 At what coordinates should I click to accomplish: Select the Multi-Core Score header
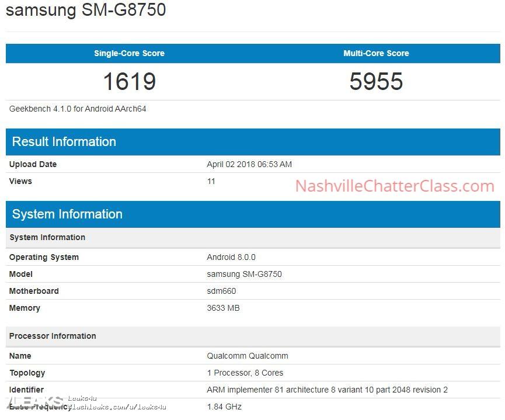click(x=376, y=53)
